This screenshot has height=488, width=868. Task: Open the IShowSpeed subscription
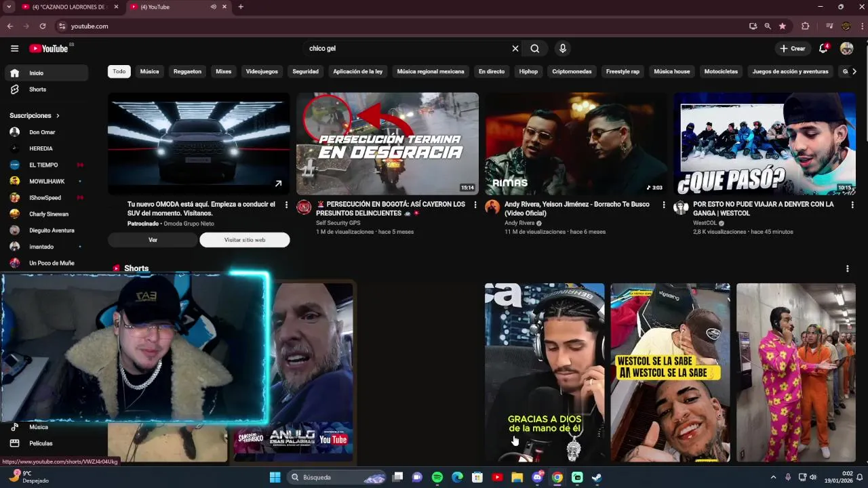point(45,198)
